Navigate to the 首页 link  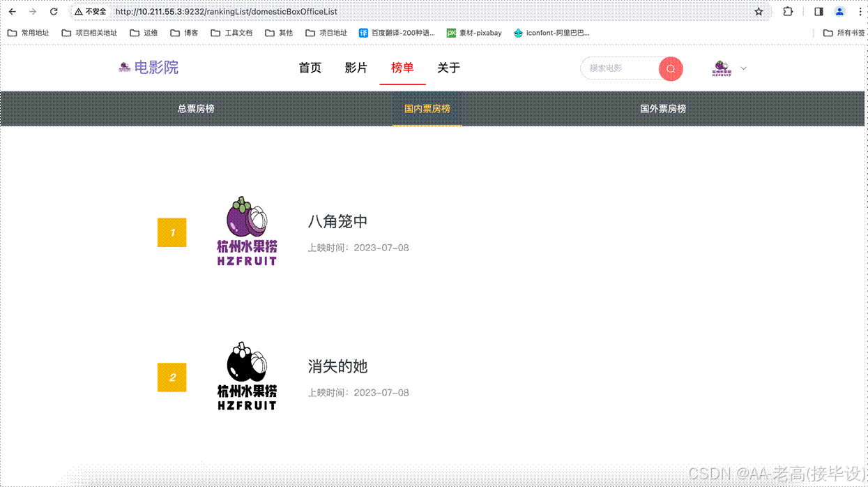click(x=310, y=68)
